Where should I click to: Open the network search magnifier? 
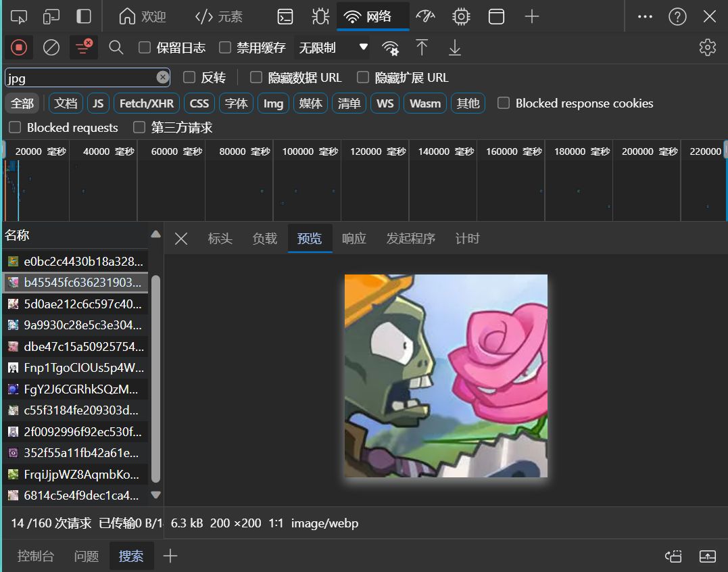coord(116,47)
